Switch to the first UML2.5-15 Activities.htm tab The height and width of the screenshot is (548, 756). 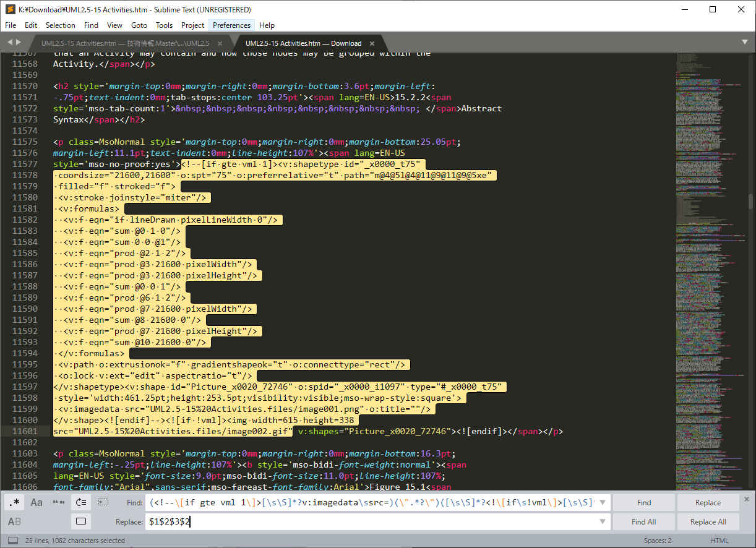125,43
